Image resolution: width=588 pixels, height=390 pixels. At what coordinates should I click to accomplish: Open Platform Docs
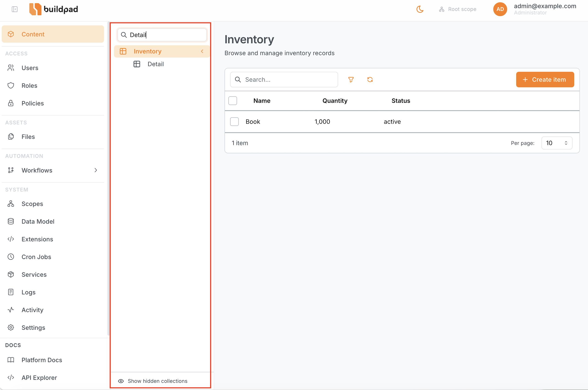[53, 360]
